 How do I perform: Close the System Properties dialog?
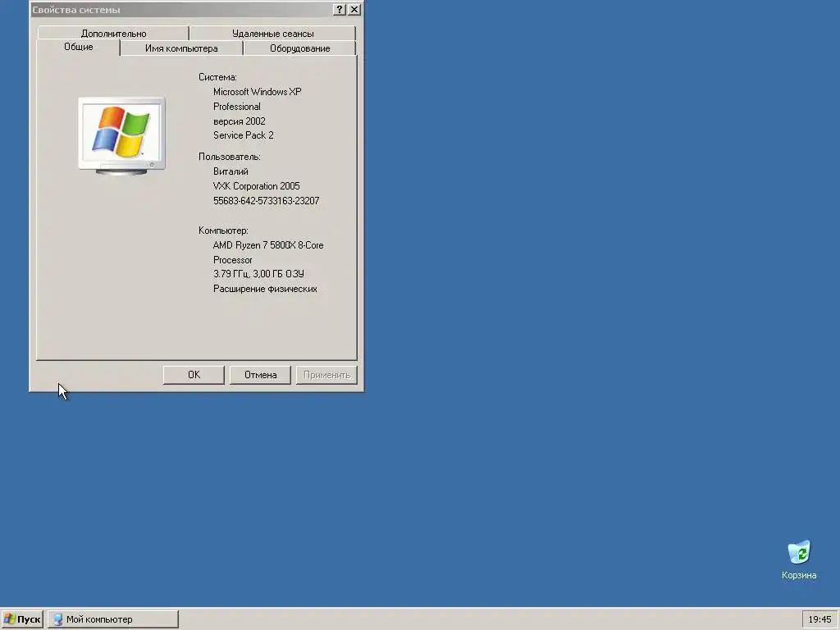pyautogui.click(x=354, y=9)
